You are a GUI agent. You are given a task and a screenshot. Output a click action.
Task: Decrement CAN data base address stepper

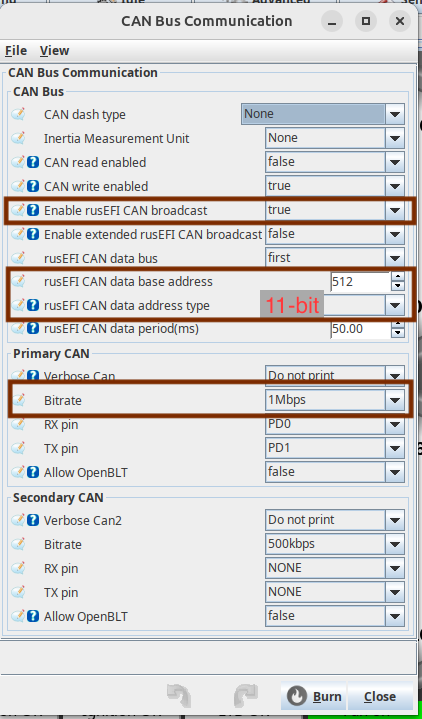398,287
